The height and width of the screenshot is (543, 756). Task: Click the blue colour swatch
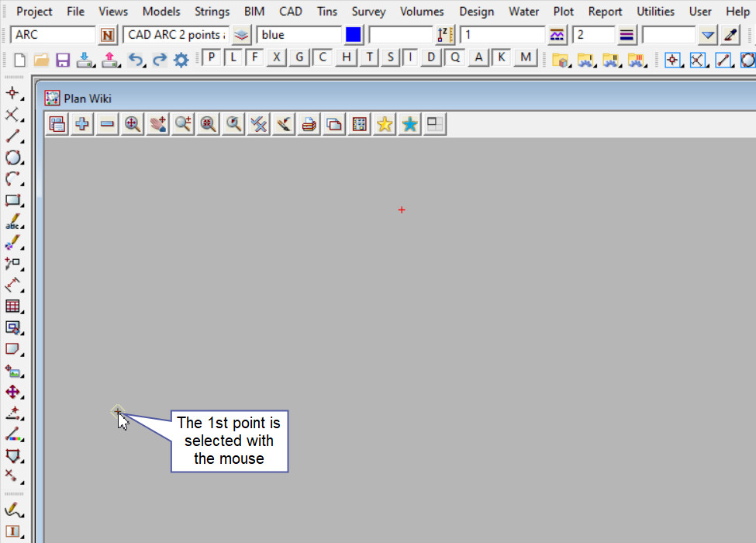coord(354,35)
